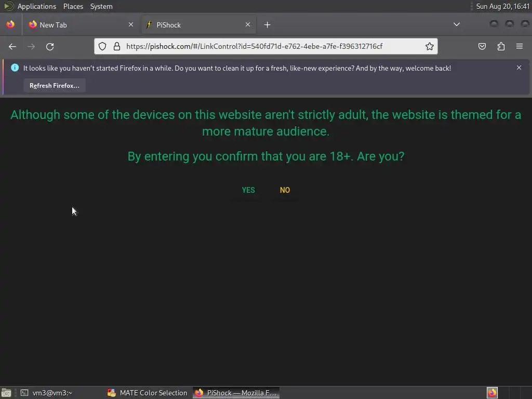Switch to MATE Color Selection window
The width and height of the screenshot is (532, 399).
[148, 393]
